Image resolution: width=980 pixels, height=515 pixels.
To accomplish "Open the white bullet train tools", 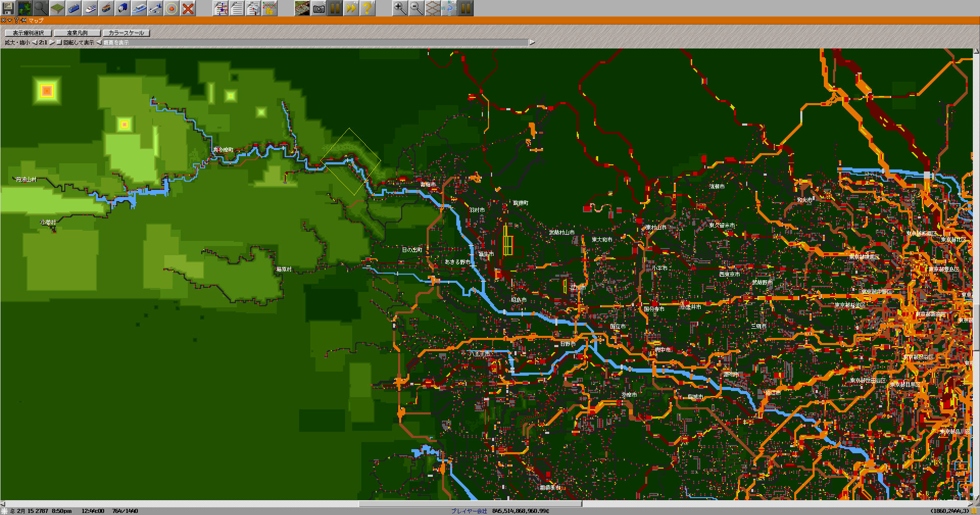I will click(90, 8).
